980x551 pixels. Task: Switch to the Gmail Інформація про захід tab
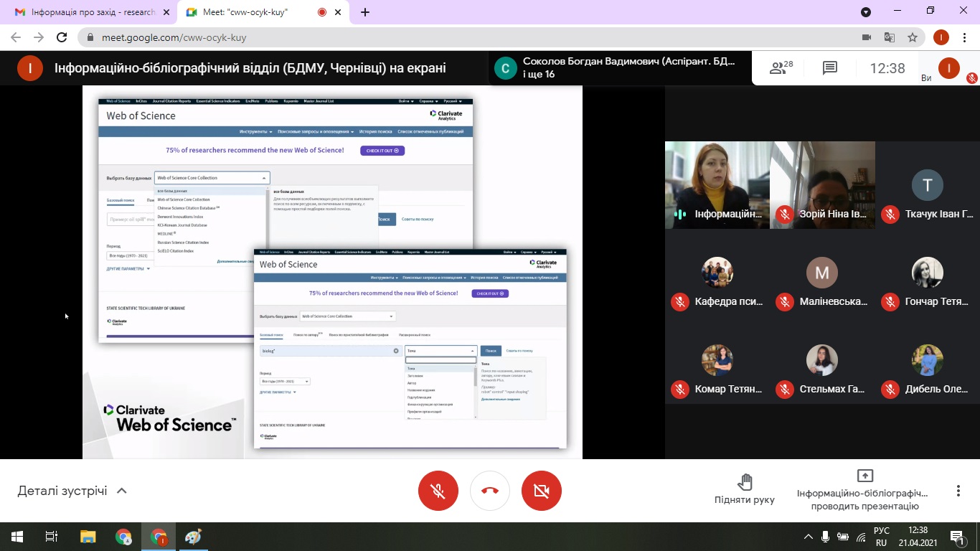pyautogui.click(x=86, y=12)
